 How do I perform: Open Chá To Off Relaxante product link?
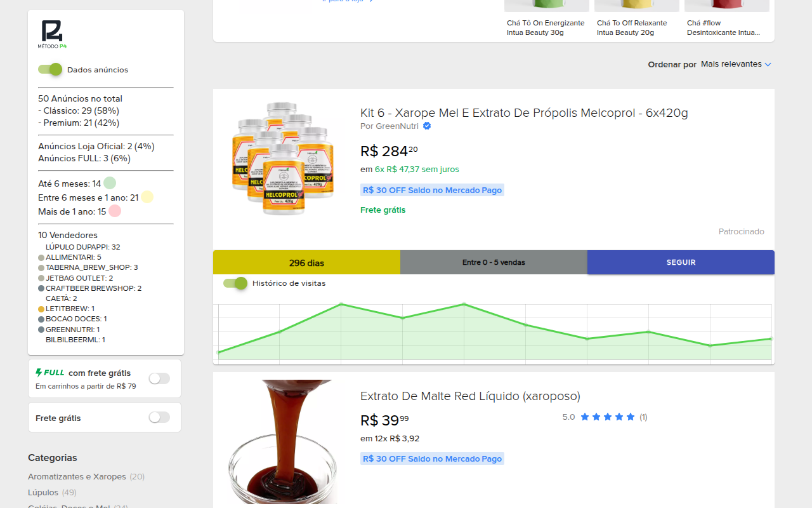[632, 27]
